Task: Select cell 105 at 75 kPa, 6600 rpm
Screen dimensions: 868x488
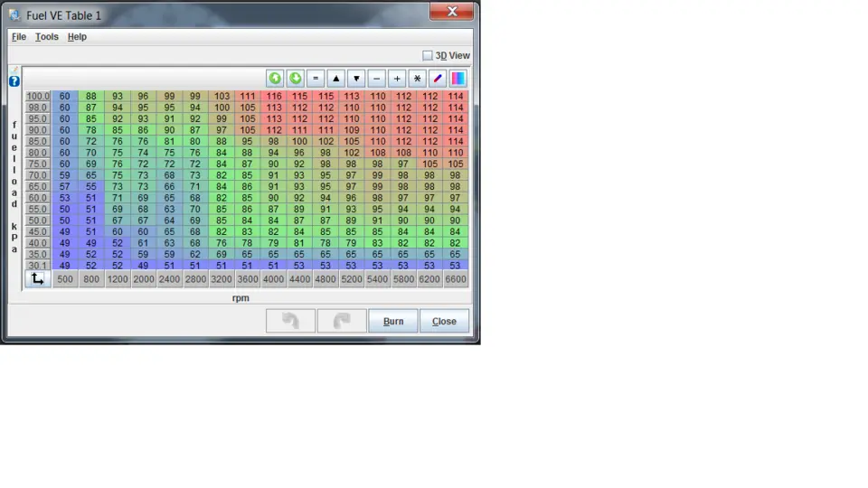Action: [456, 164]
